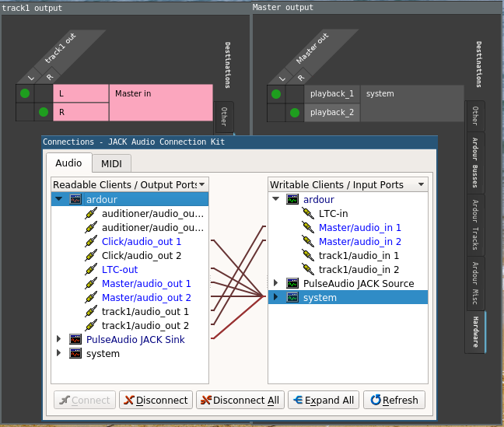Switch to the MIDI tab
The height and width of the screenshot is (427, 504).
112,163
